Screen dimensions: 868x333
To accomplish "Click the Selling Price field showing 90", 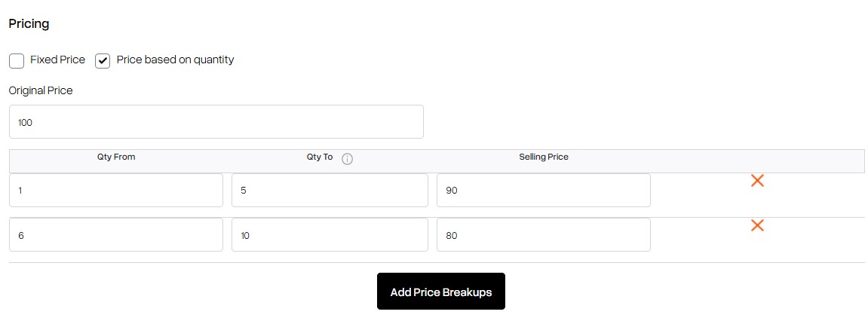I will pos(544,191).
